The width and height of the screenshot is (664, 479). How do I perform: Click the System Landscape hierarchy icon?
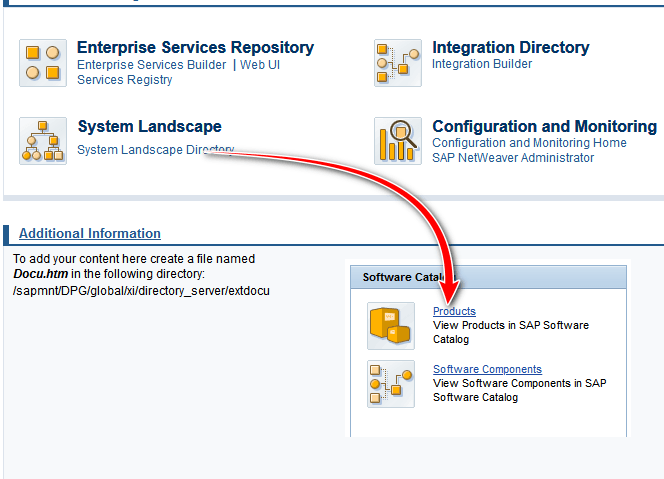43,141
